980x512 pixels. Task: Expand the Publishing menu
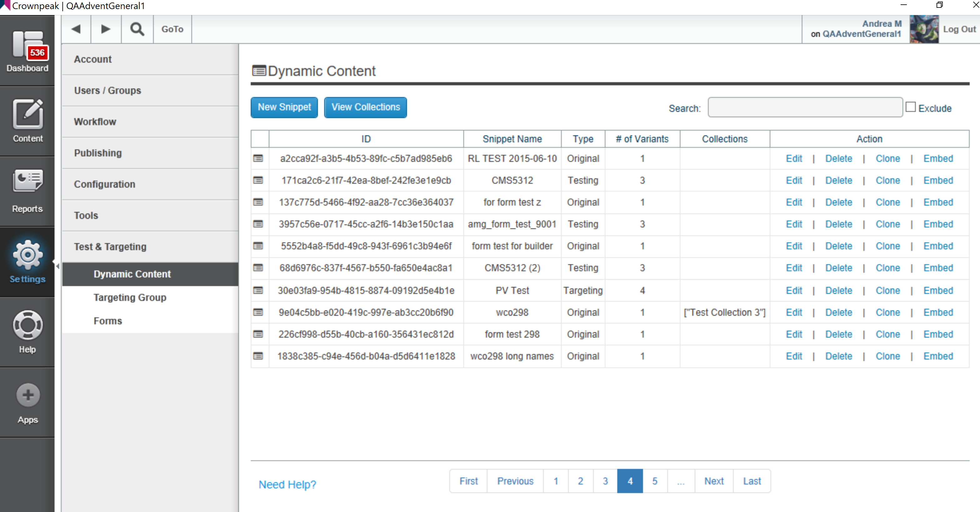tap(150, 153)
